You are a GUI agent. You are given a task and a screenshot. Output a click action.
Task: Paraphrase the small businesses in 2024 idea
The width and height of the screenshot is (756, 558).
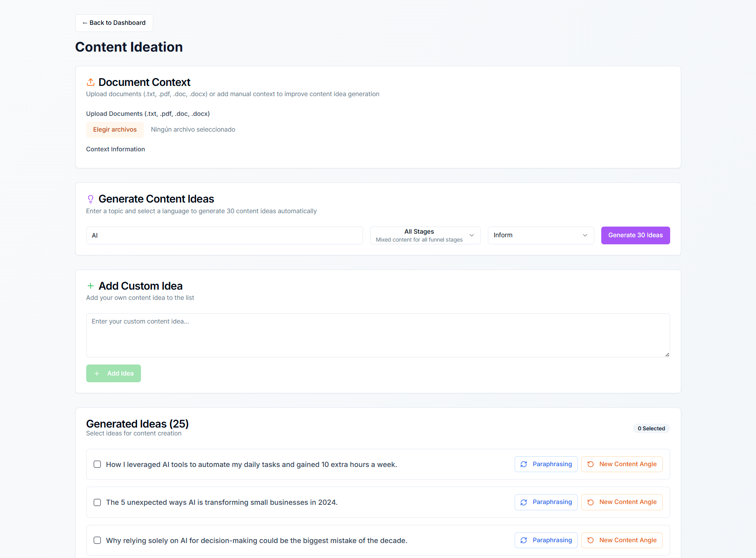[x=546, y=502]
